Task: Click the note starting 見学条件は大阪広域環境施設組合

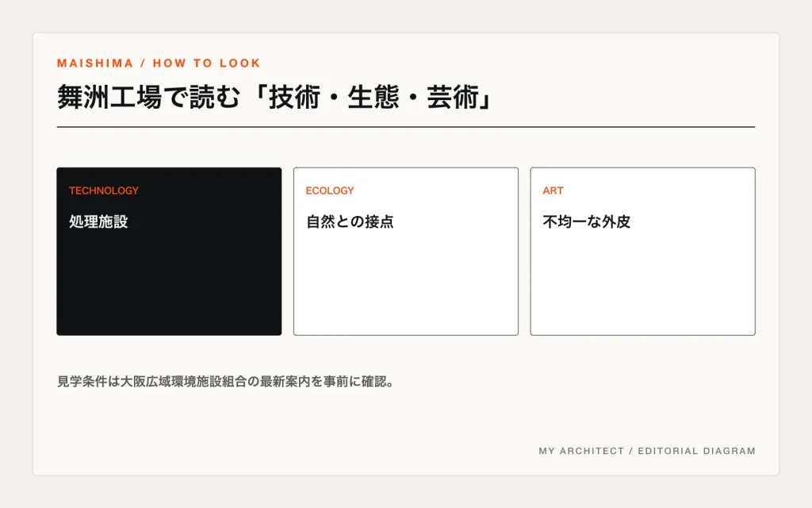Action: (x=226, y=382)
